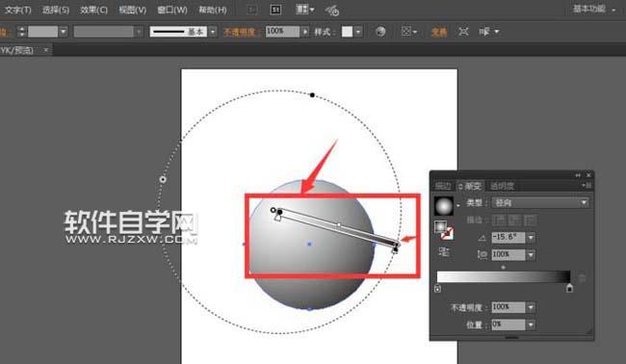Select the black right gradient stop
Image resolution: width=626 pixels, height=364 pixels.
tap(570, 288)
